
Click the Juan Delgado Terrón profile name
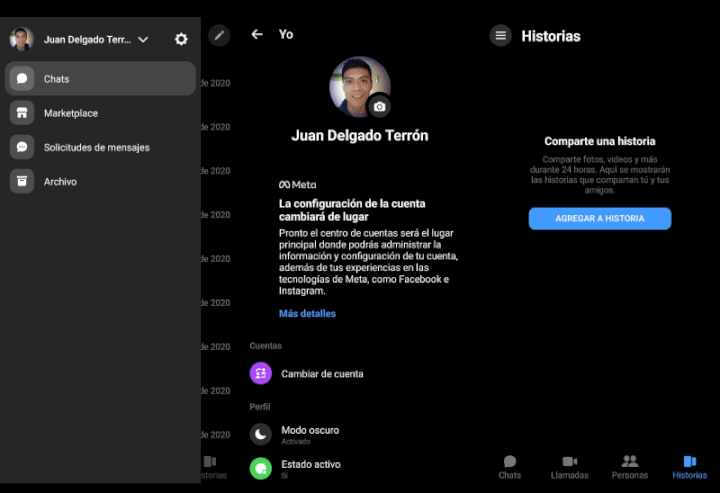click(x=360, y=135)
